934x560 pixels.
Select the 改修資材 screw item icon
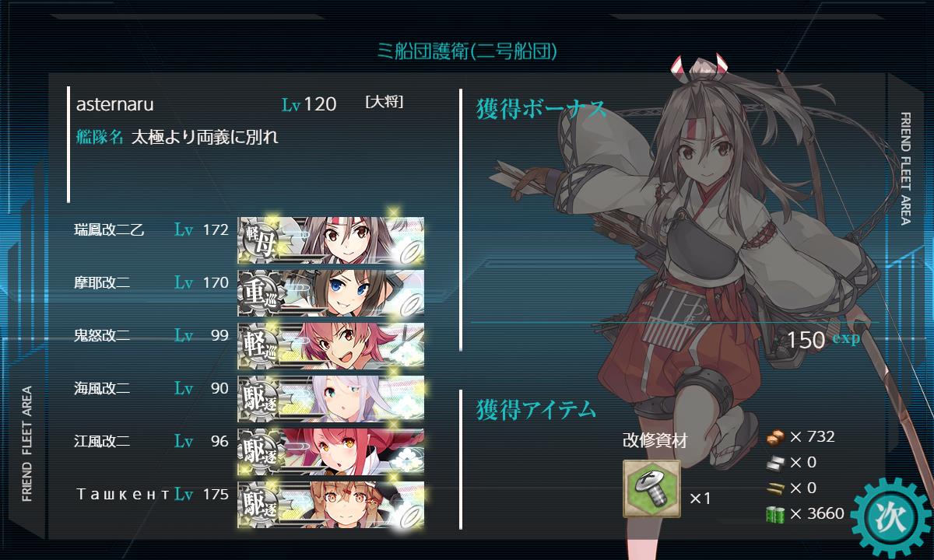[651, 489]
